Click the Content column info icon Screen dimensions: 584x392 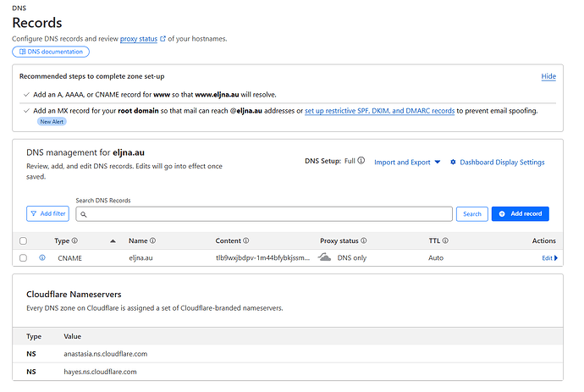point(245,240)
